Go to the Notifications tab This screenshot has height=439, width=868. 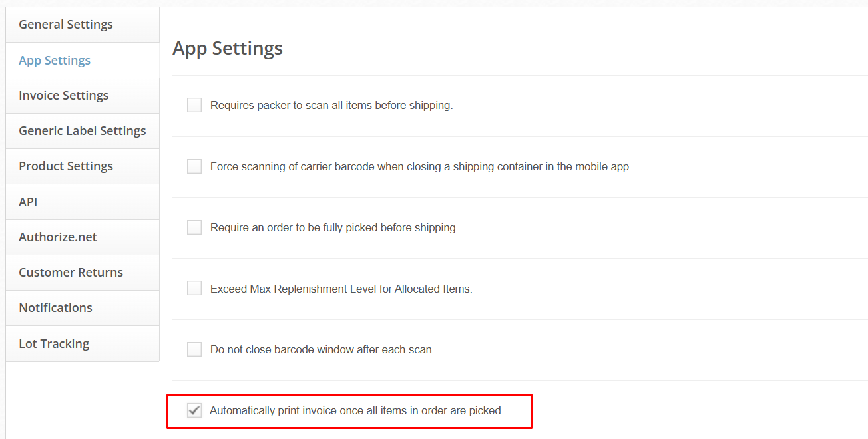pyautogui.click(x=55, y=308)
